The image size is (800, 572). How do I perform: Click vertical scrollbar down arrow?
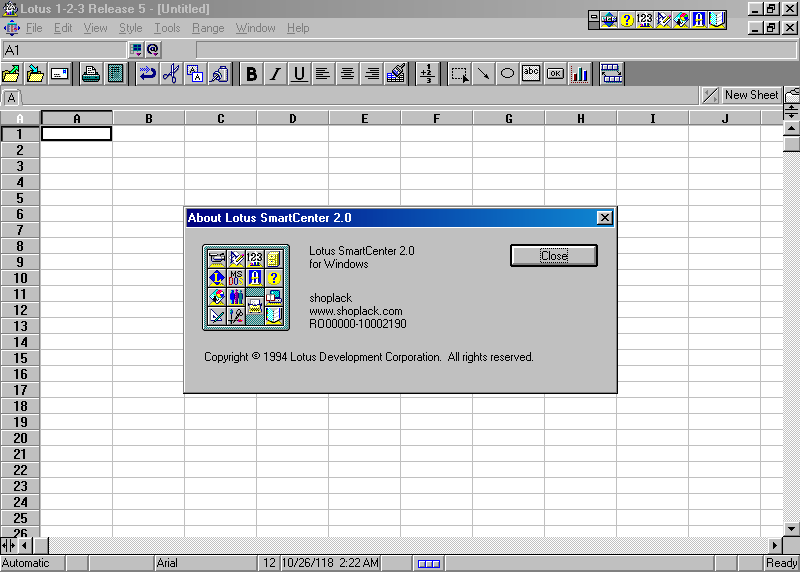(791, 529)
